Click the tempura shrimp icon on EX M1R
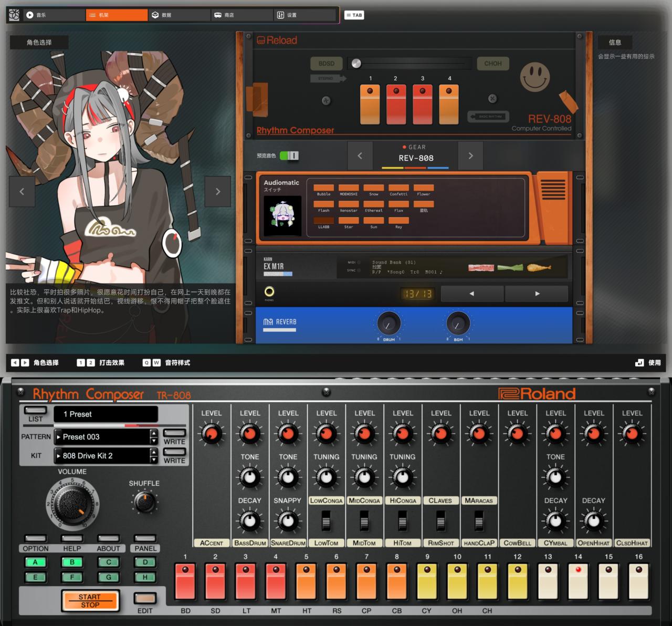Screen dimensions: 672x626 coord(539,268)
